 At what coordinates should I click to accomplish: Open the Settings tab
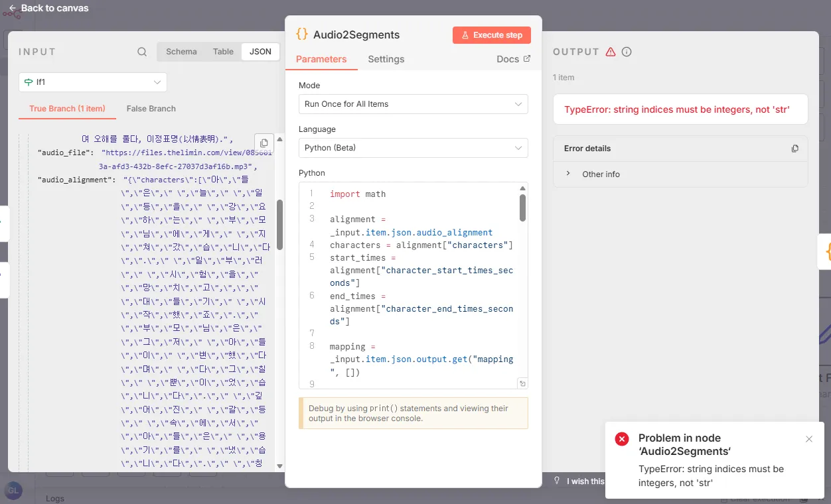386,59
